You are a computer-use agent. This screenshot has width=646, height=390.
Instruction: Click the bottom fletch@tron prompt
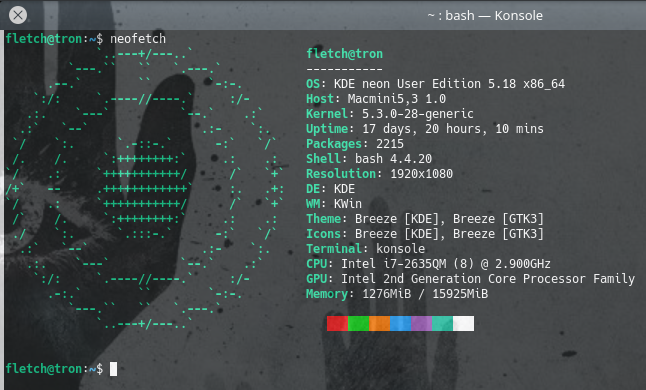click(x=54, y=369)
